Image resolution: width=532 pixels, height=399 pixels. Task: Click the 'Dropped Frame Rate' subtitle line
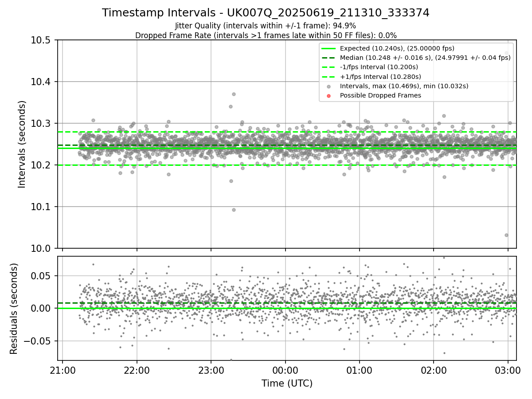(266, 35)
